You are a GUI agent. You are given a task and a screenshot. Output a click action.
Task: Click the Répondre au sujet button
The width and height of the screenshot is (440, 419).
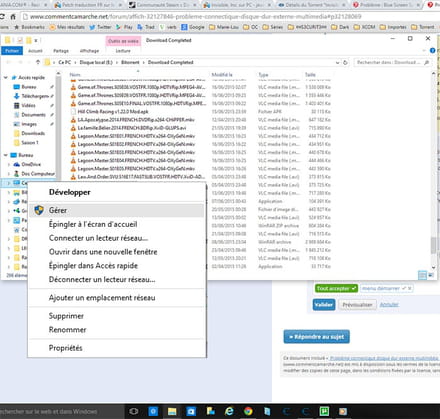(316, 337)
